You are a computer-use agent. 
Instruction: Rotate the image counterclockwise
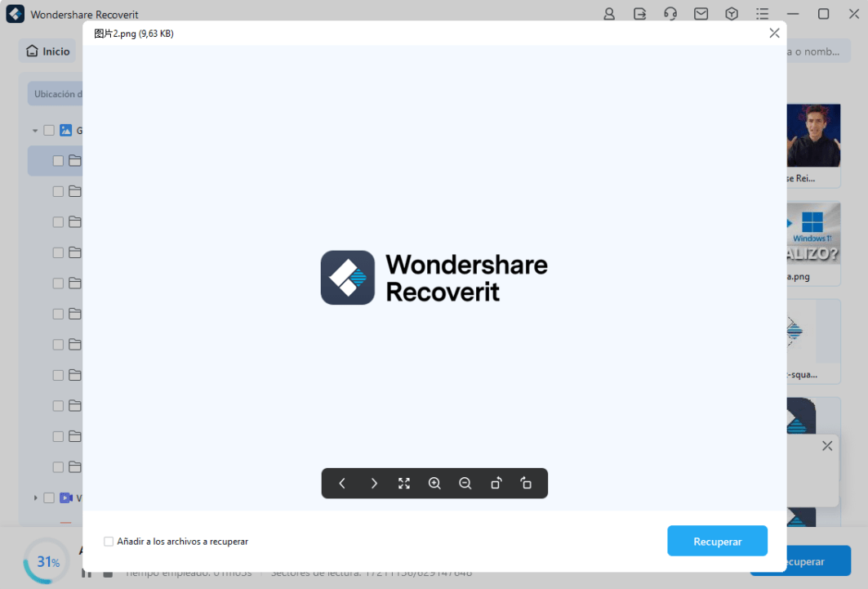pos(496,484)
